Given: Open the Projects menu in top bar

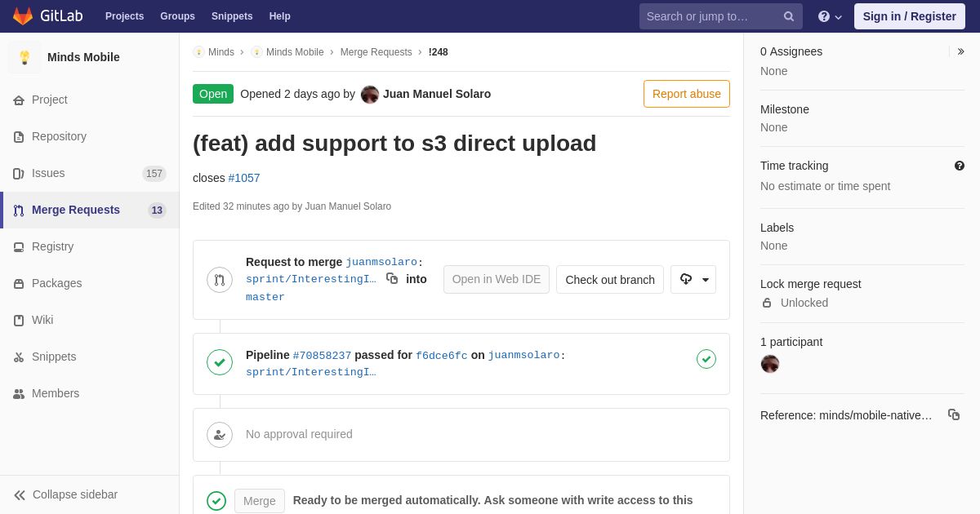Looking at the screenshot, I should pyautogui.click(x=124, y=16).
